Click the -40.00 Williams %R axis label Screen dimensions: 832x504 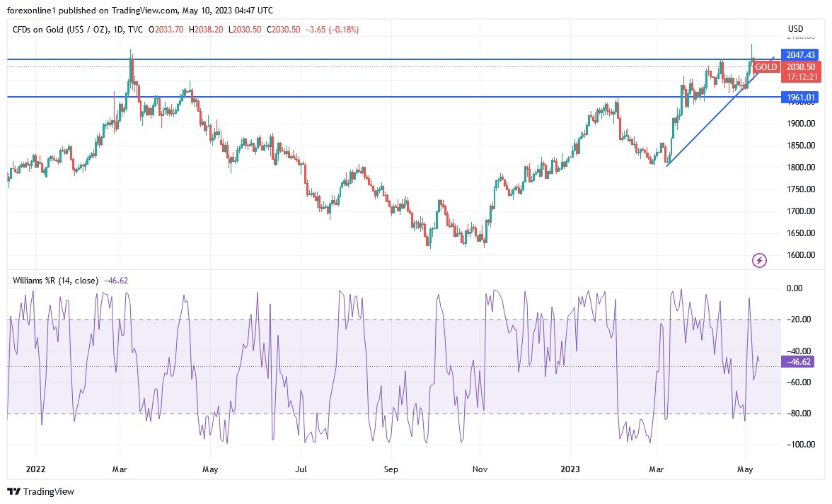[799, 351]
